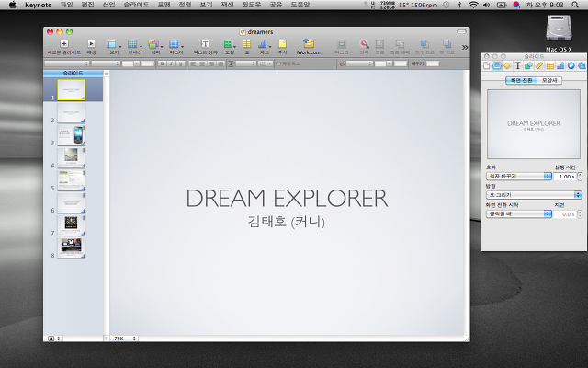Align text right in the format bar
The height and width of the screenshot is (368, 588).
pos(211,63)
